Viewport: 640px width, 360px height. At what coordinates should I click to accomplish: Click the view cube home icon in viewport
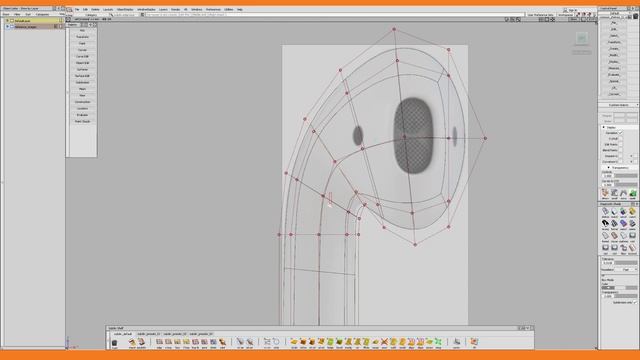click(582, 38)
